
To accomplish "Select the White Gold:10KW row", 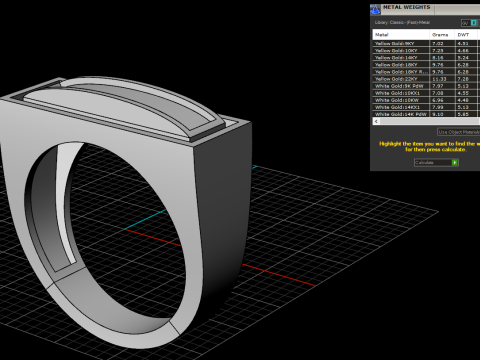I will click(426, 100).
